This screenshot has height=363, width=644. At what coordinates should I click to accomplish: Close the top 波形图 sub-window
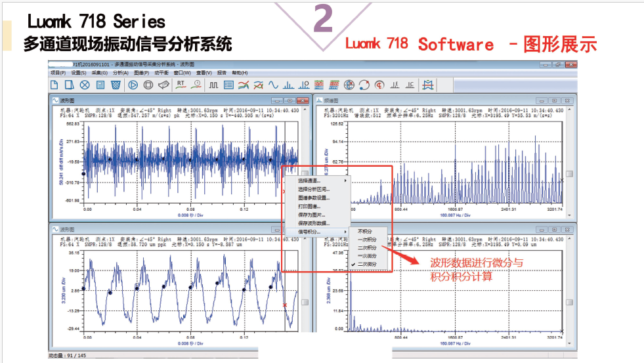(x=303, y=100)
